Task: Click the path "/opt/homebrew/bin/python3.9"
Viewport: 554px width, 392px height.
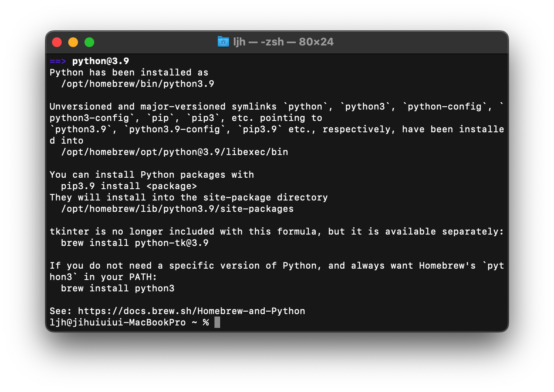Action: coord(137,84)
